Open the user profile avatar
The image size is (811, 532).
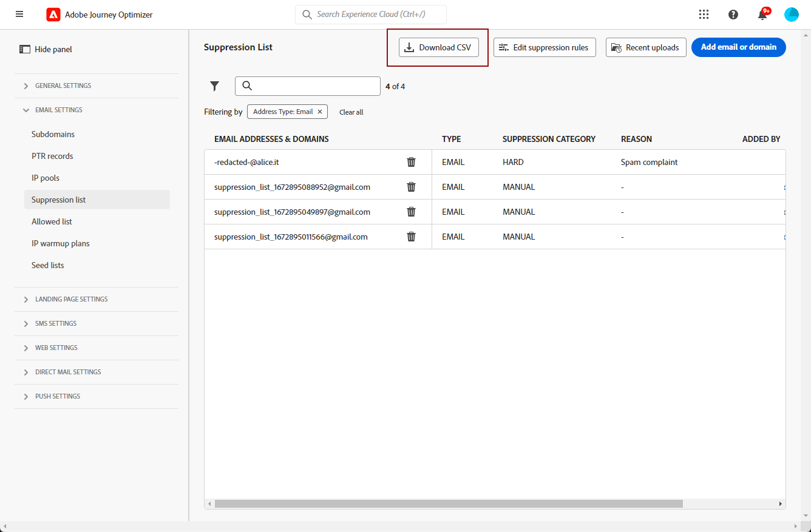point(792,15)
